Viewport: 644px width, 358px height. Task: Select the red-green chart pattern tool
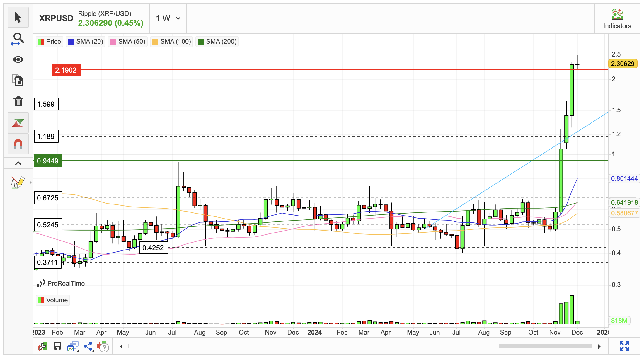click(18, 123)
